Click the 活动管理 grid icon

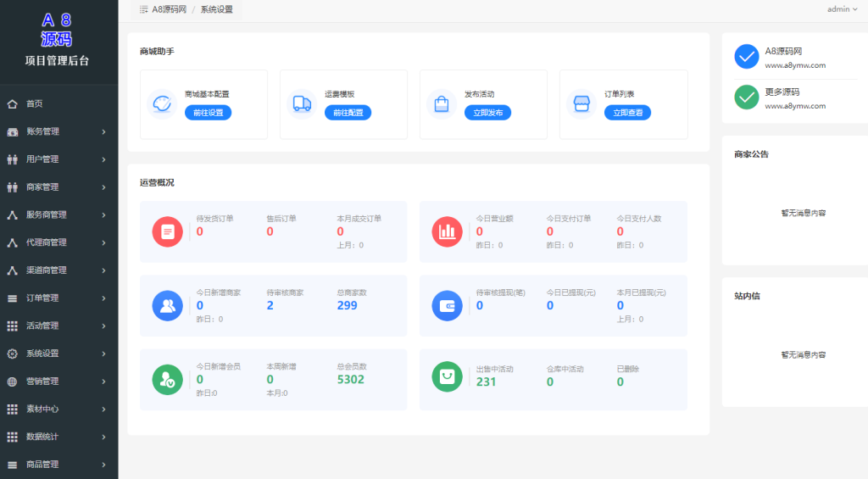12,326
